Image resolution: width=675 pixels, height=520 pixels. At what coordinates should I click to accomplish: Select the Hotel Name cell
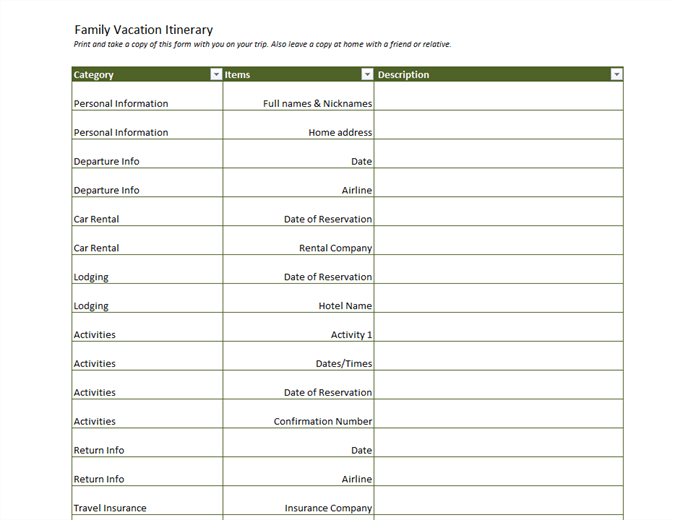[298, 298]
